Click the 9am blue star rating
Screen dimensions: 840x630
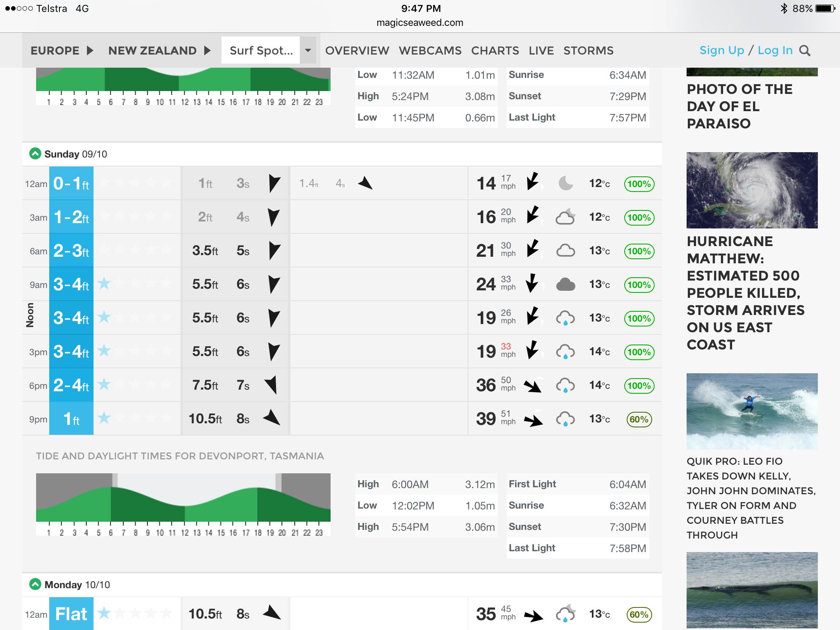105,283
